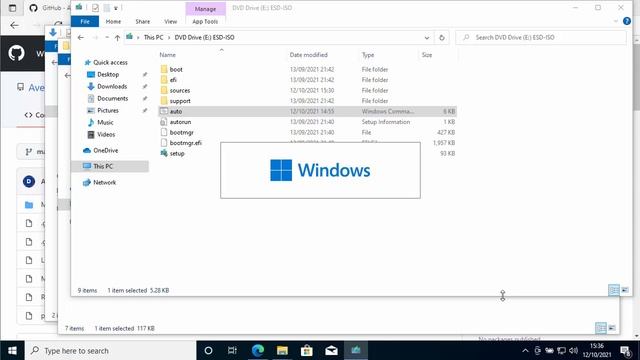
Task: Switch to details view layout
Action: (613, 290)
